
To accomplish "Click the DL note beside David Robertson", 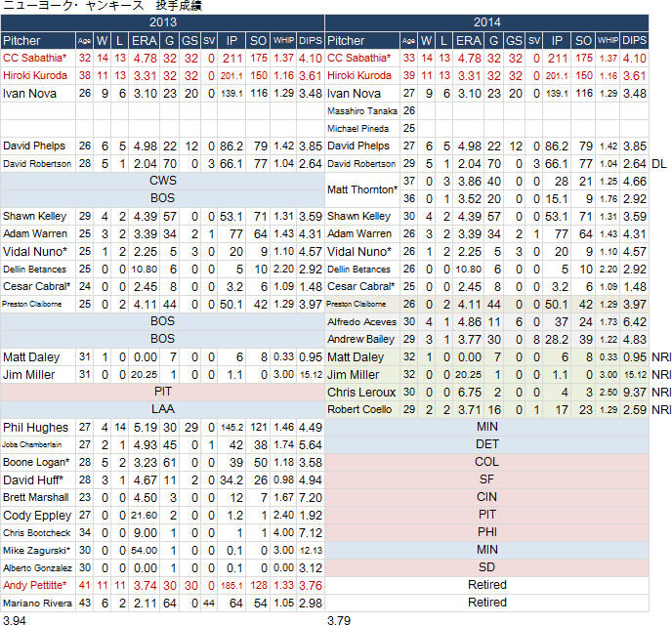I will 659,164.
